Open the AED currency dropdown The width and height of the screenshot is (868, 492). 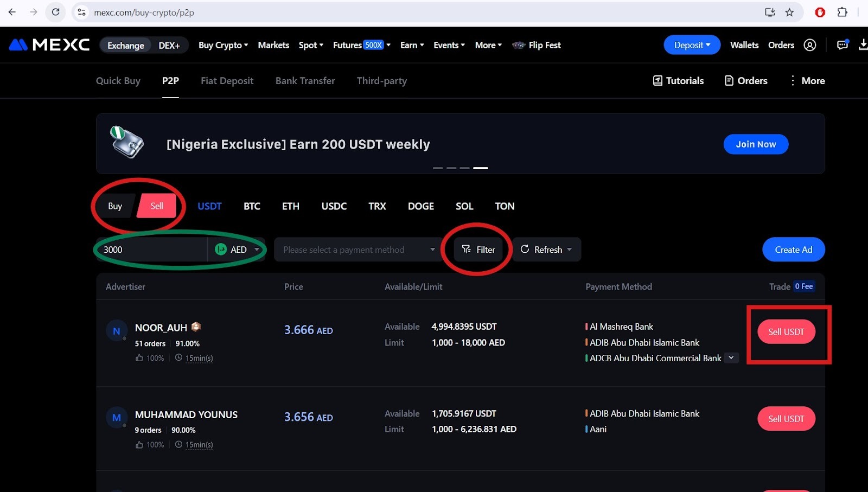point(238,250)
